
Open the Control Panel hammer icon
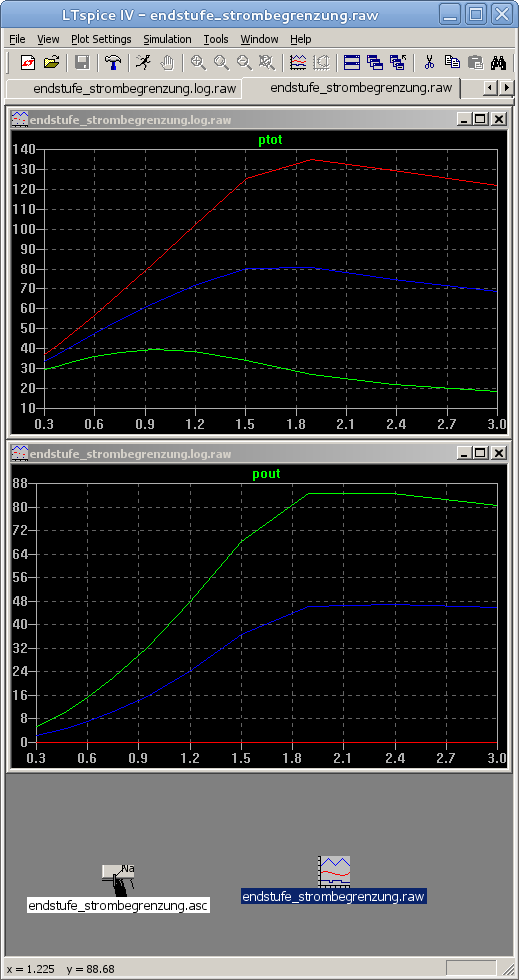coord(114,62)
